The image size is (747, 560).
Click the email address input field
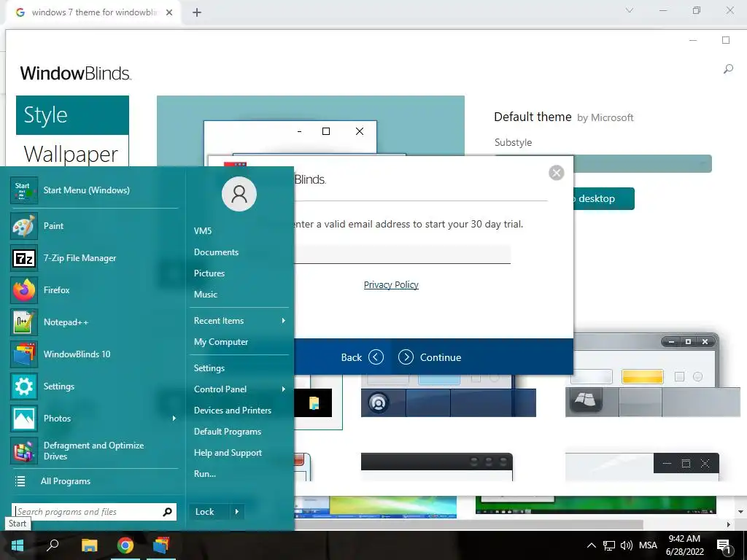pyautogui.click(x=403, y=254)
